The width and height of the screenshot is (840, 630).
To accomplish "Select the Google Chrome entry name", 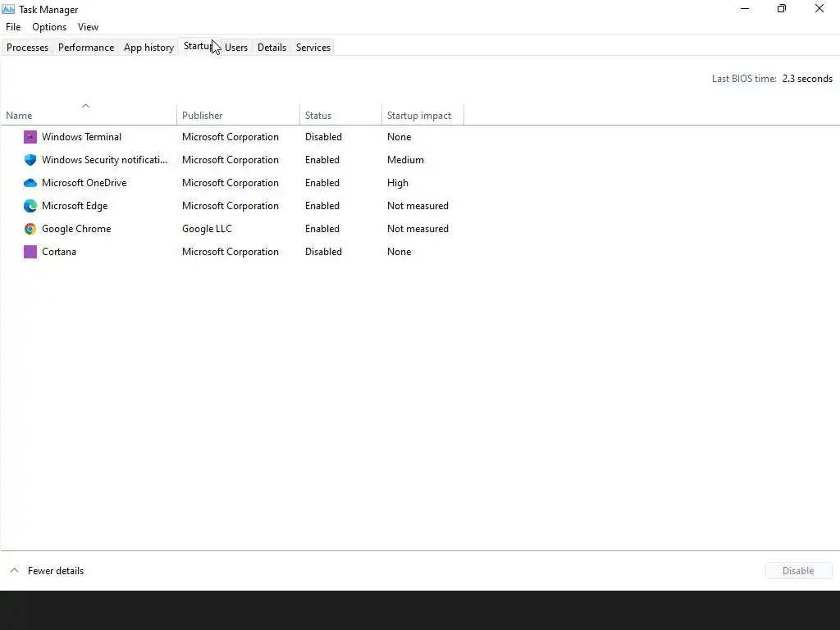I will click(76, 229).
